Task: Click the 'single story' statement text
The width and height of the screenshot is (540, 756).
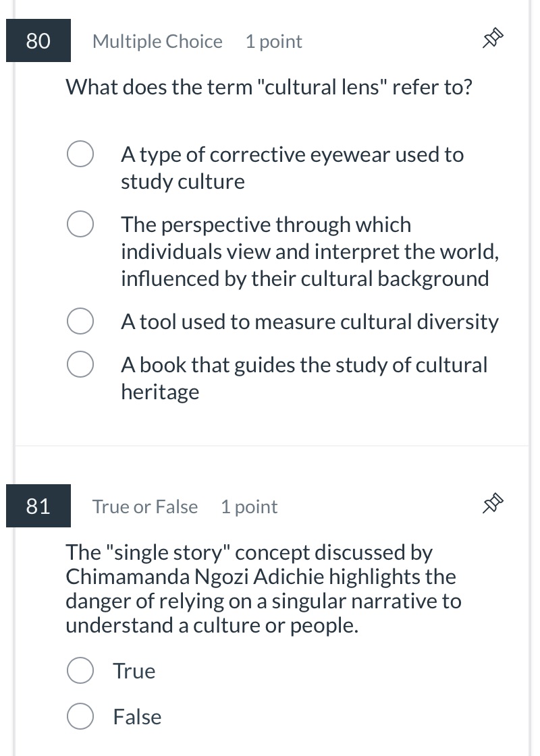Action: [263, 589]
